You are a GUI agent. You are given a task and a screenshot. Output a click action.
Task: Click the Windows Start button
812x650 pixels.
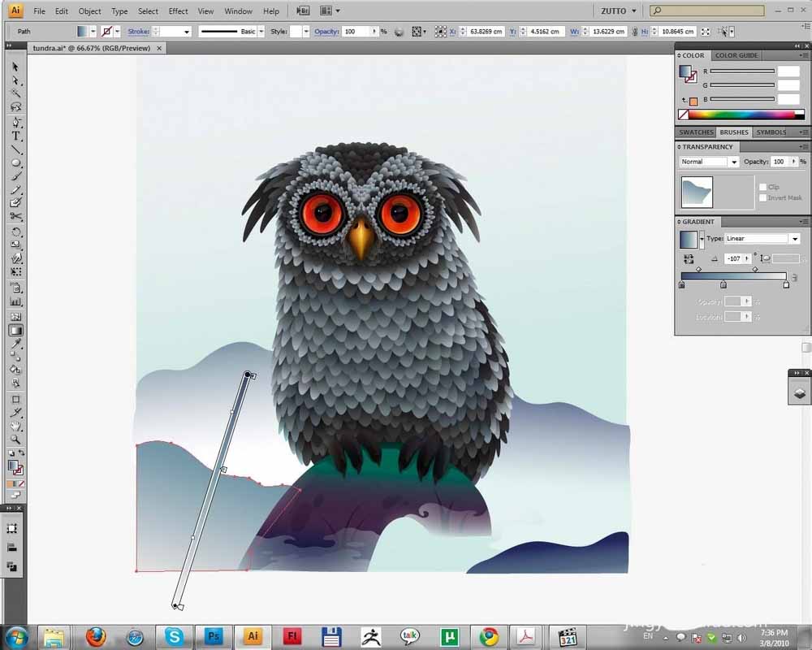(x=16, y=637)
